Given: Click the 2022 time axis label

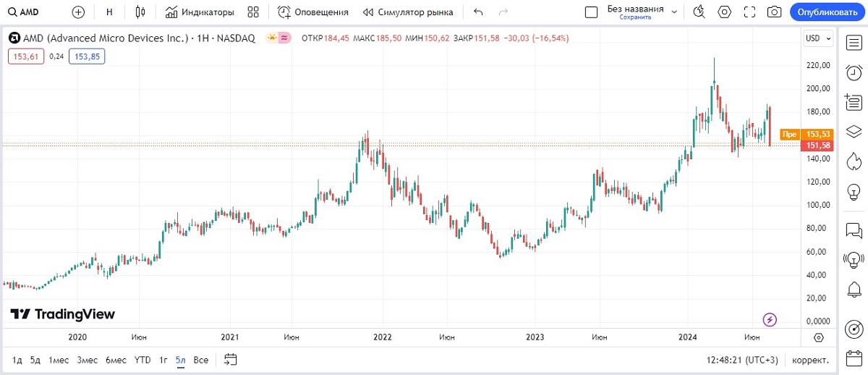Looking at the screenshot, I should click(382, 337).
